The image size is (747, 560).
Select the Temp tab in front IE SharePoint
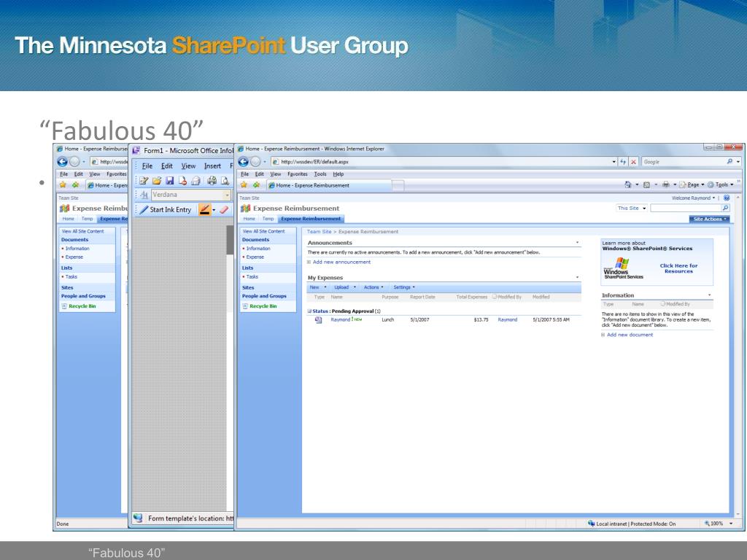[x=268, y=219]
